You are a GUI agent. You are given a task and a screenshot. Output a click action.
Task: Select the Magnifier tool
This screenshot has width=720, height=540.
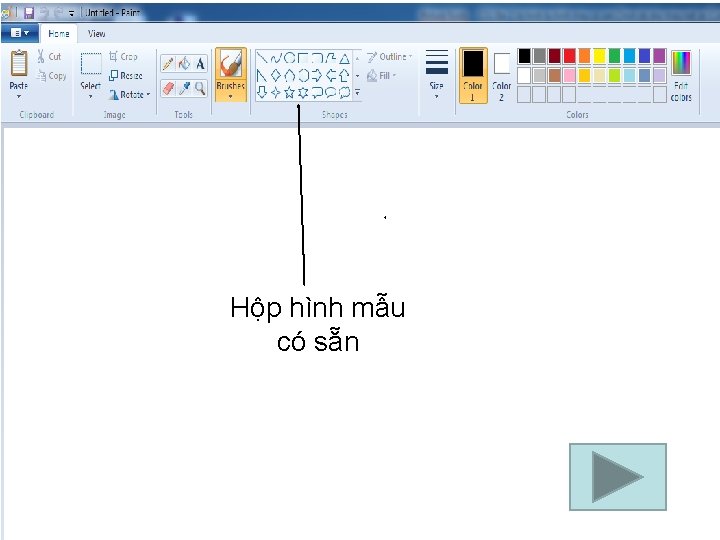click(200, 88)
